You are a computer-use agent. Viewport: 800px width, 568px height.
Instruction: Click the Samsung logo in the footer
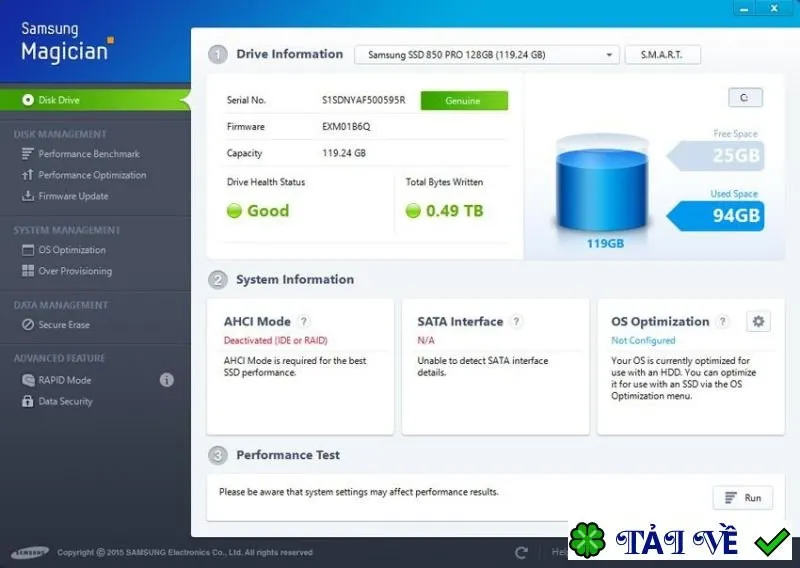[30, 552]
